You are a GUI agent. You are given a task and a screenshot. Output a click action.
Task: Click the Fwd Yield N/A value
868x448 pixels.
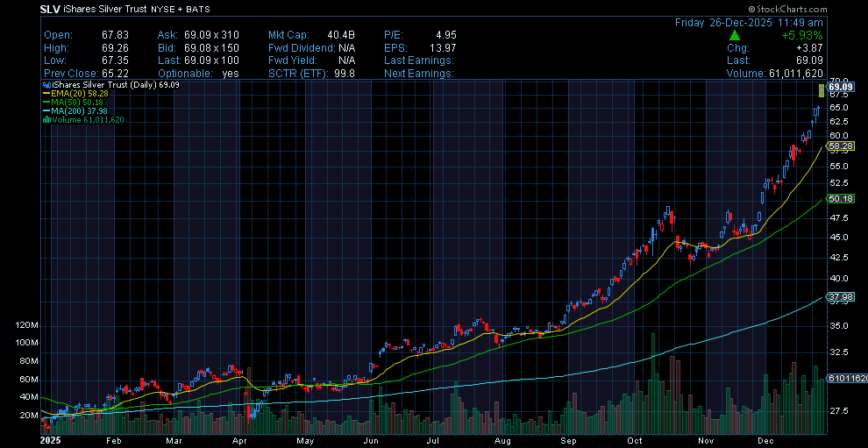(346, 60)
